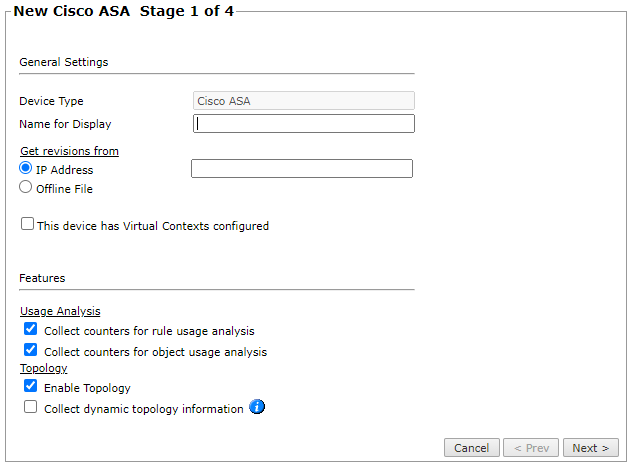
Task: Click the Device Type Cisco ASA field
Action: pyautogui.click(x=303, y=100)
